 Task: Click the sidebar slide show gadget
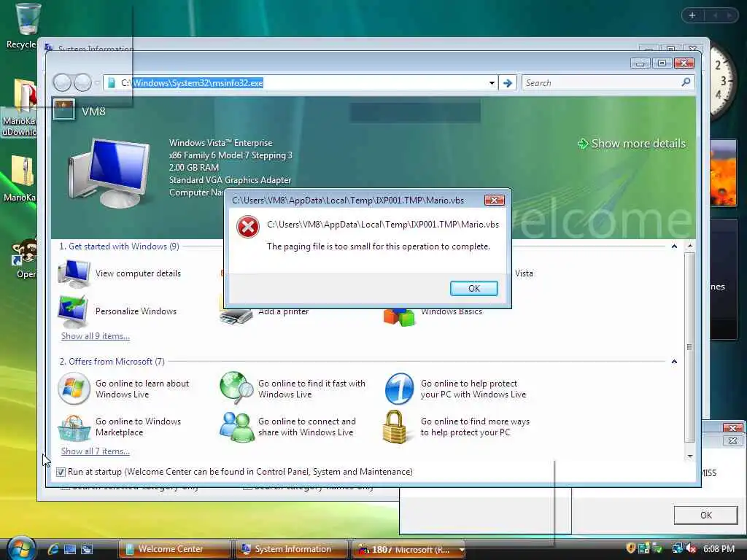point(723,172)
